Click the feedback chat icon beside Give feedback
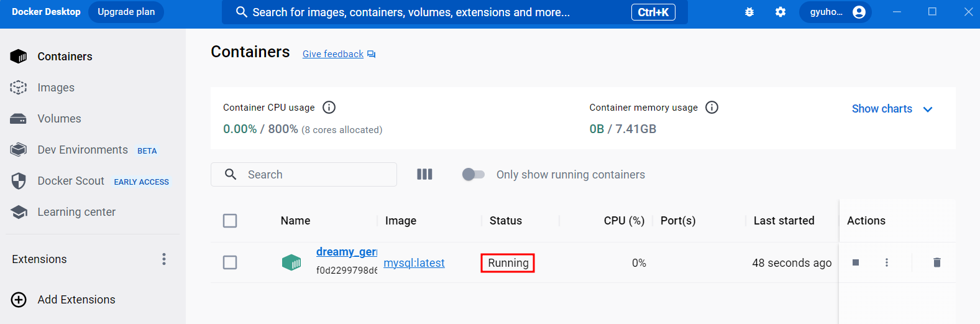The image size is (980, 324). tap(371, 54)
